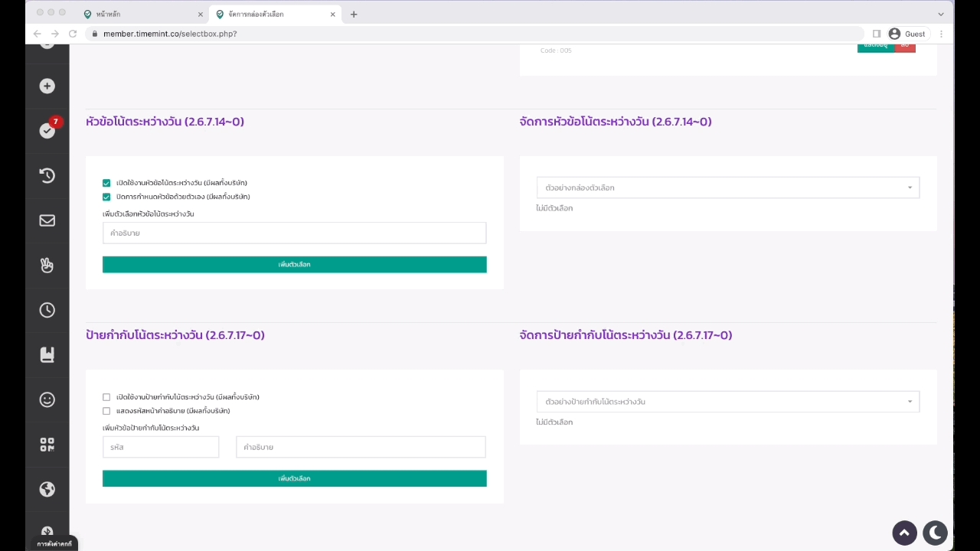Click the รหัส code input field
The image size is (980, 551).
pos(161,447)
